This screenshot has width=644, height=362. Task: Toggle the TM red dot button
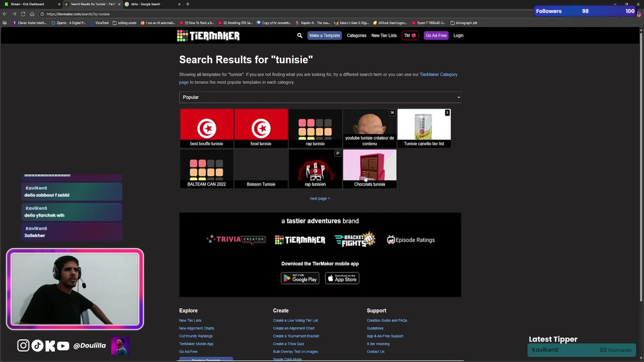pos(410,36)
